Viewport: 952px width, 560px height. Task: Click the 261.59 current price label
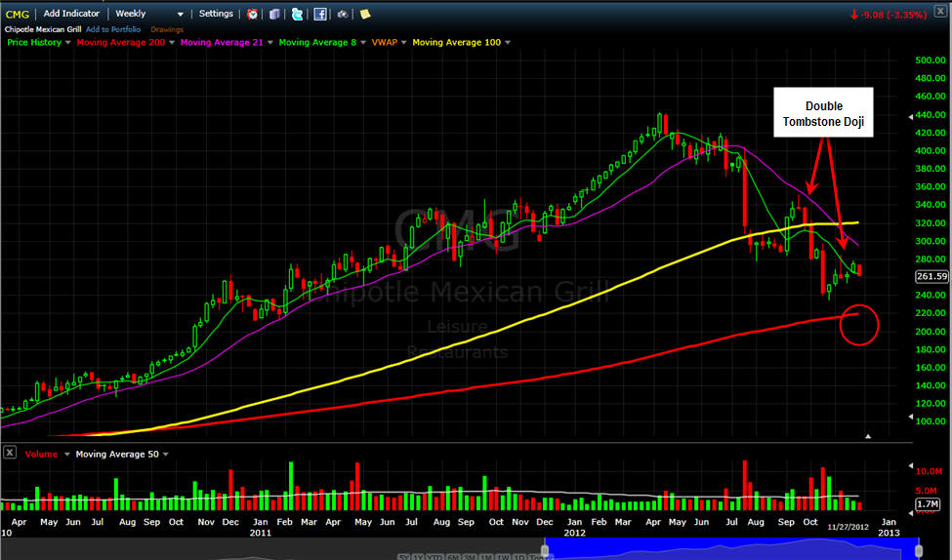point(931,277)
